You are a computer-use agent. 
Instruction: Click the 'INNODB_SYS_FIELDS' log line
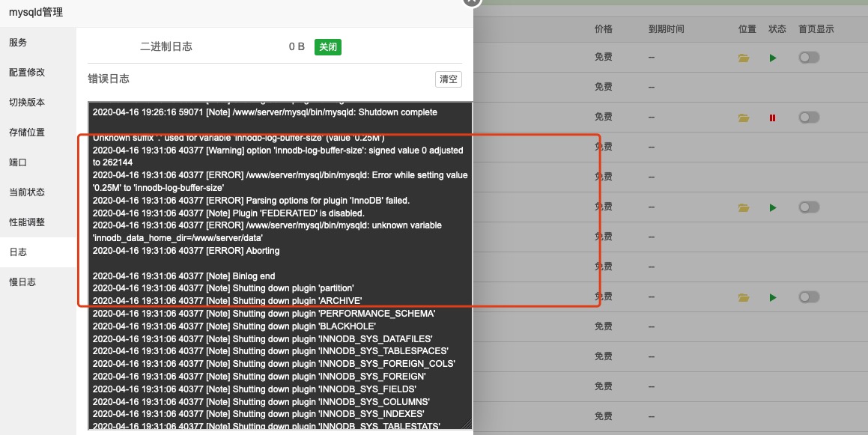coord(255,389)
